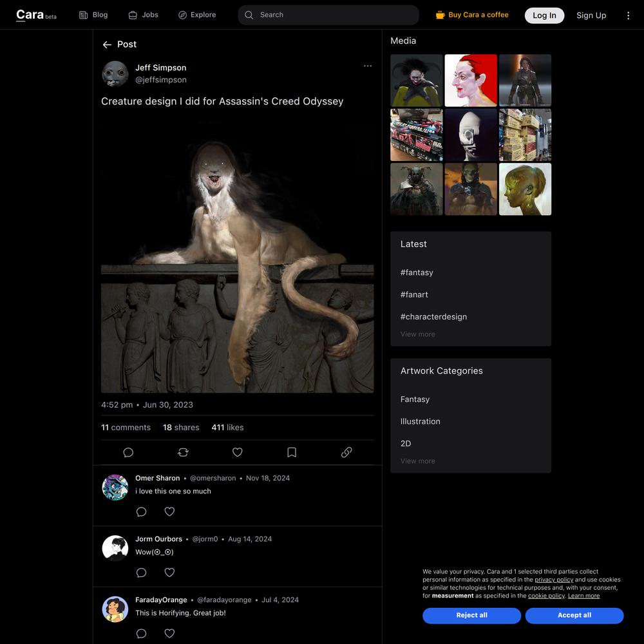Select the Fantasy artwork category
The height and width of the screenshot is (644, 644).
415,399
